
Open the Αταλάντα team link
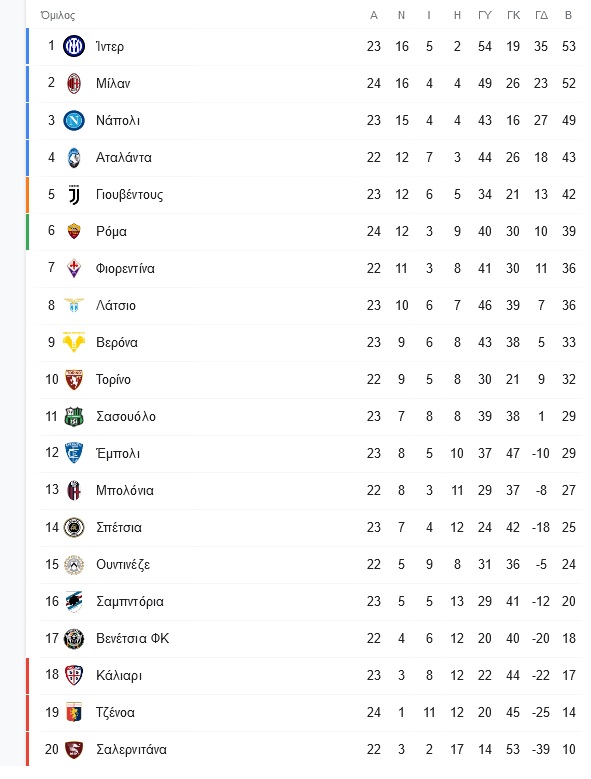click(x=124, y=157)
